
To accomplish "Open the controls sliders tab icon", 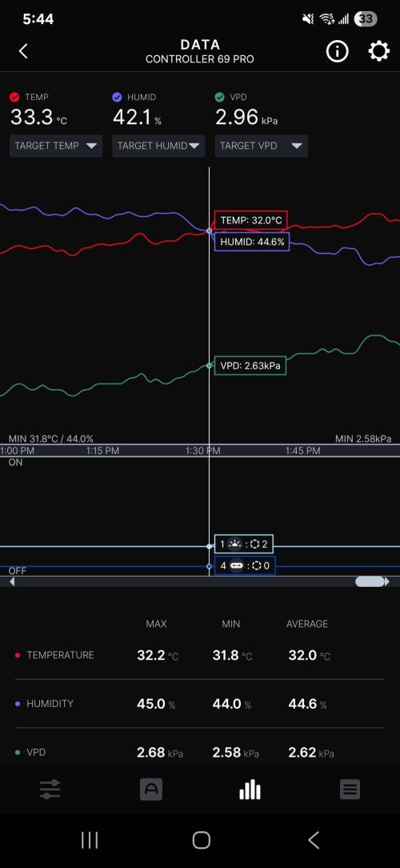I will [x=50, y=790].
